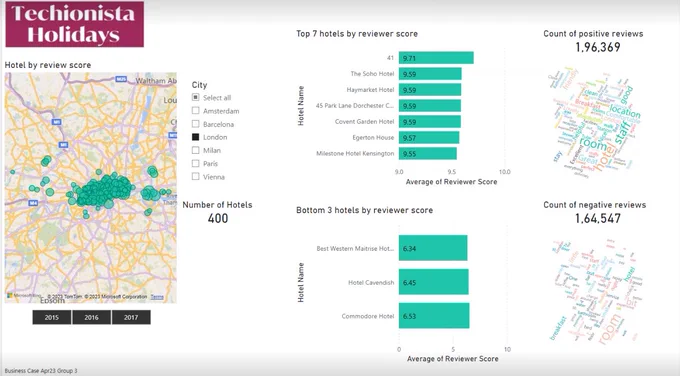
Task: Click the City slicer header
Action: click(x=199, y=85)
